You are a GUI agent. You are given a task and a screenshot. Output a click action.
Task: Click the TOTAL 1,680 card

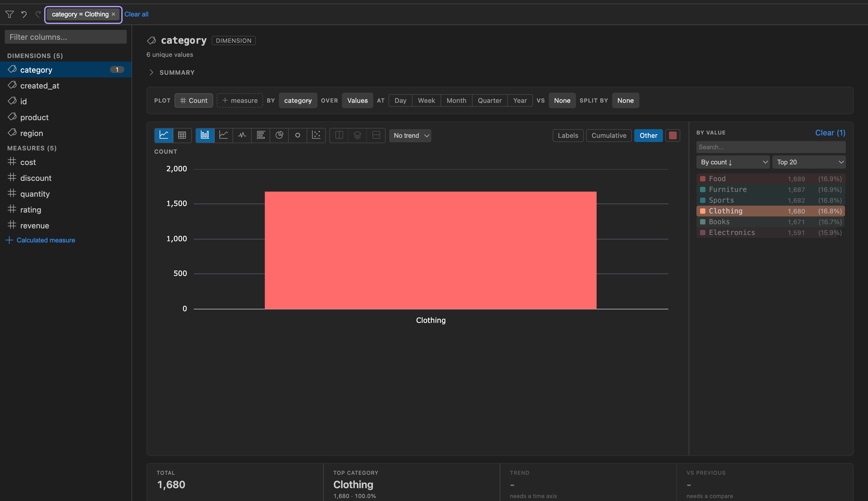click(x=235, y=482)
